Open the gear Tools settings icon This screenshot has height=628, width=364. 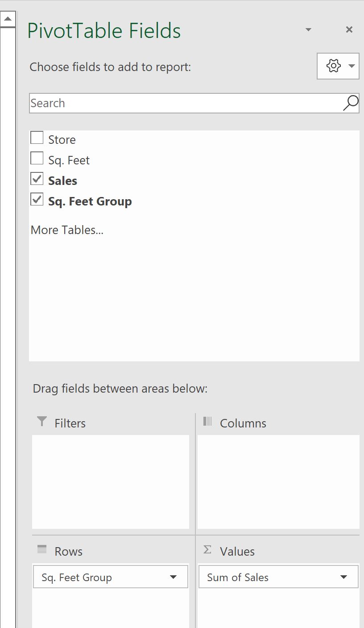pyautogui.click(x=333, y=66)
